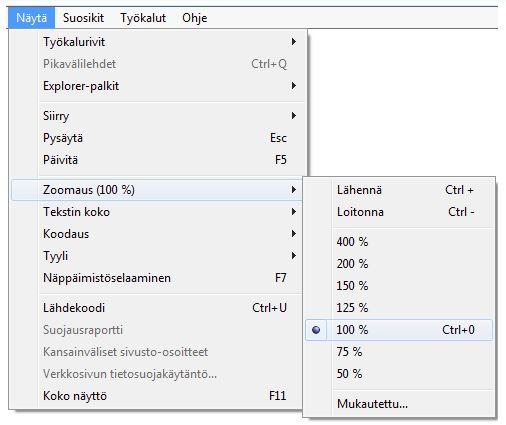Open the Koodaus submenu
The height and width of the screenshot is (425, 506).
point(157,234)
